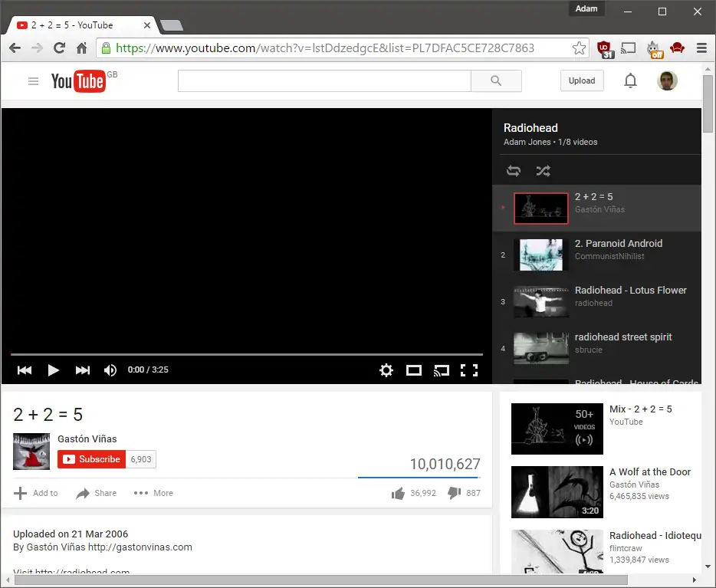Open the account avatar menu

tap(667, 80)
